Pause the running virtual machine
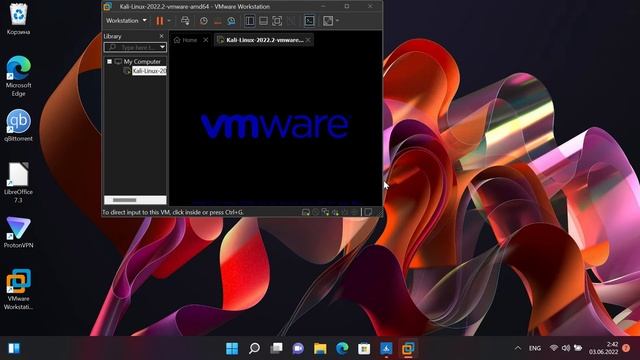The image size is (640, 360). 160,21
